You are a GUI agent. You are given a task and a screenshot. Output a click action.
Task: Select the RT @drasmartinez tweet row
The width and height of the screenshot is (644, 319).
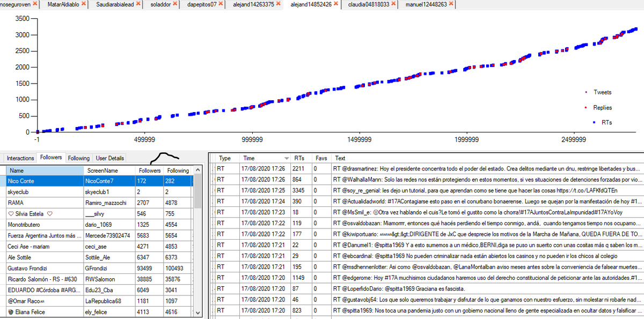click(429, 169)
